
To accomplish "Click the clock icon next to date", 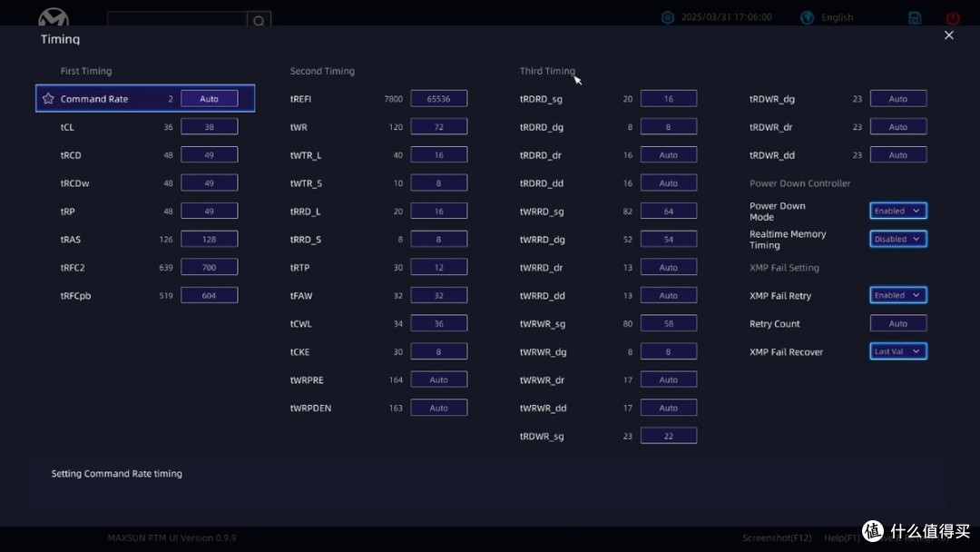I will 668,17.
